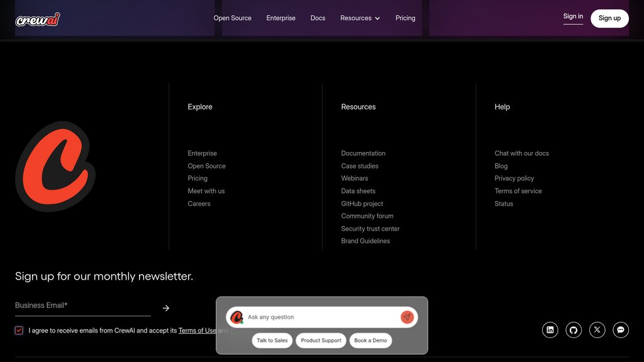Click the Ask any question field

coord(321,317)
